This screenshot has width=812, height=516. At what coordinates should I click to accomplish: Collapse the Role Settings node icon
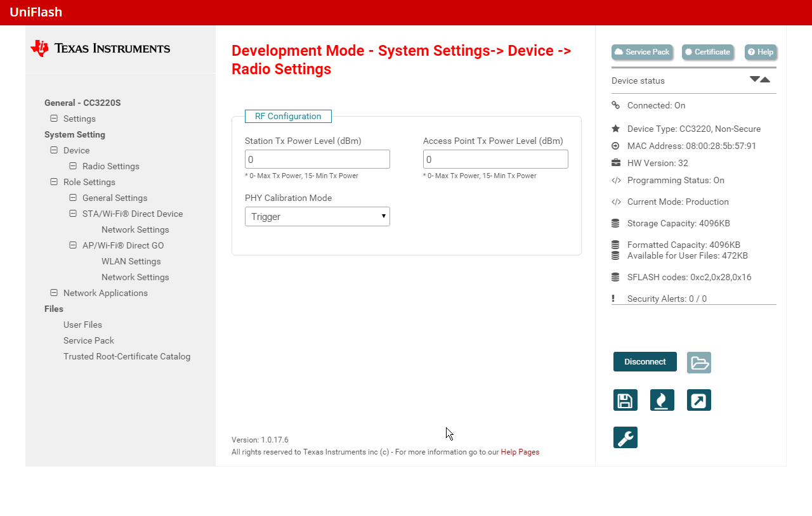(x=54, y=182)
